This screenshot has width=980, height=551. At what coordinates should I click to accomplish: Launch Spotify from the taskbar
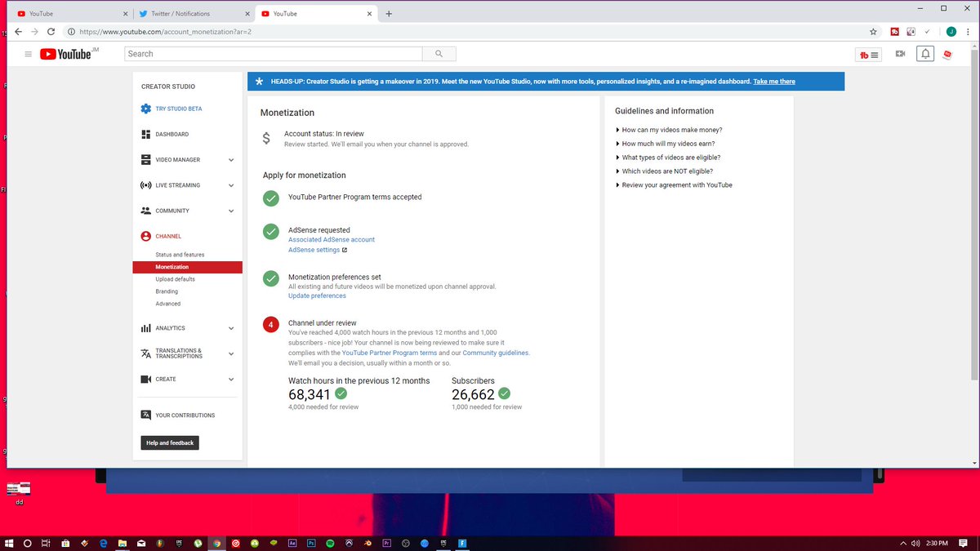pos(330,543)
